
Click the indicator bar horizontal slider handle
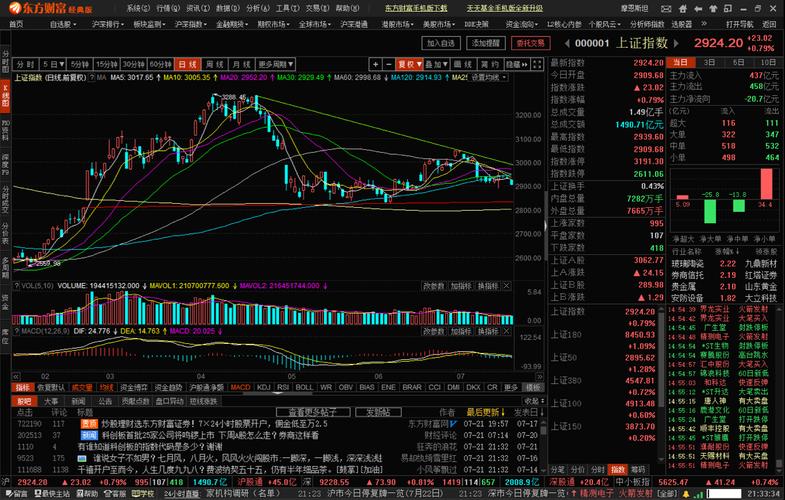278,393
